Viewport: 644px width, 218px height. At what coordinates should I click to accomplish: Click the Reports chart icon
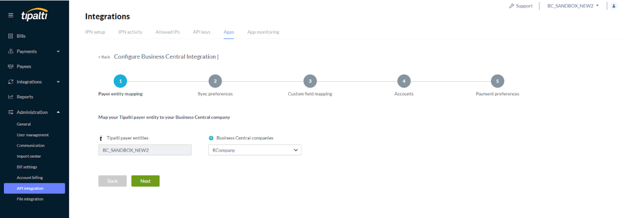[11, 97]
